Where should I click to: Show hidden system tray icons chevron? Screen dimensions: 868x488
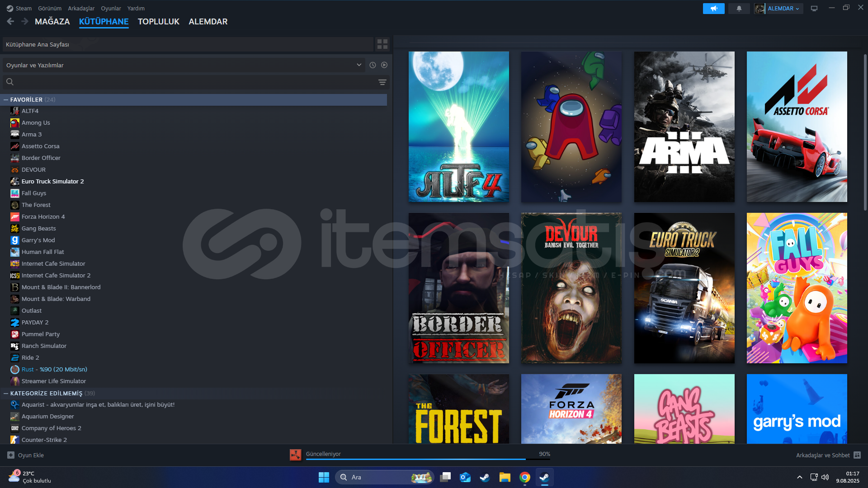[x=799, y=477]
